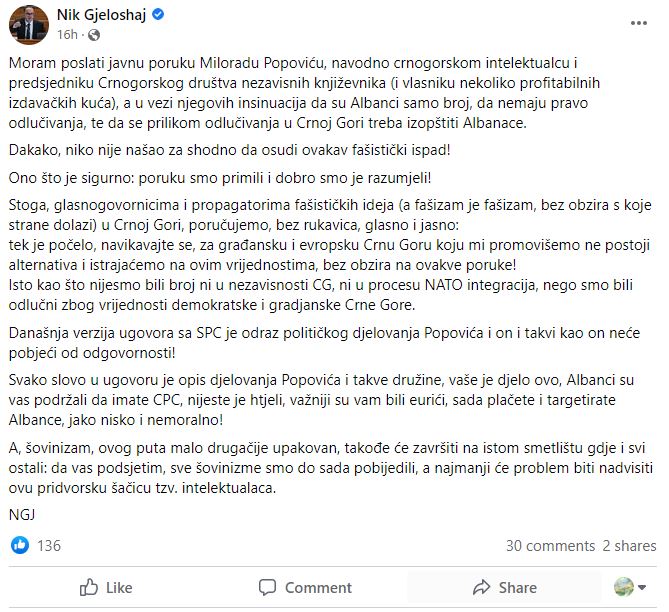This screenshot has height=612, width=669.
Task: Open the 16h post timestamp
Action: pos(67,35)
